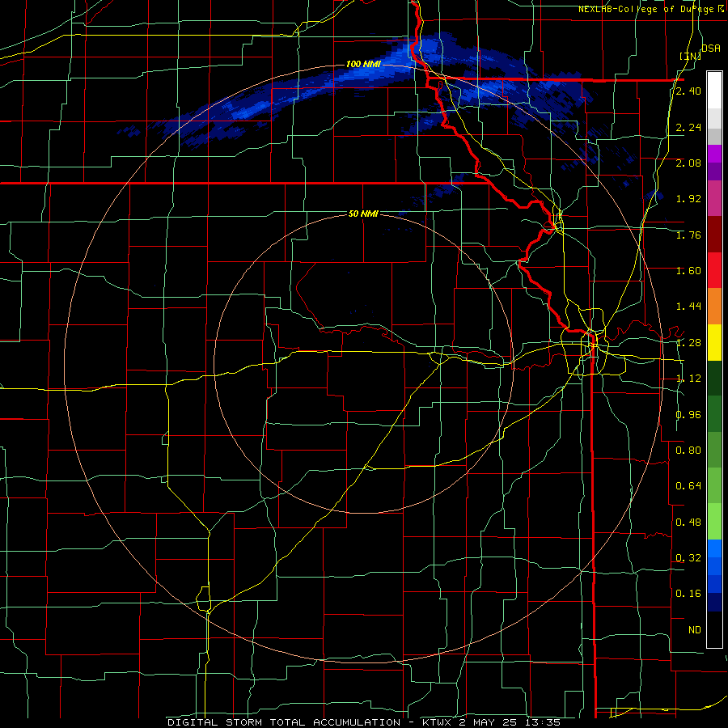Select the 1.60 legend value
This screenshot has width=728, height=728.
(x=688, y=271)
